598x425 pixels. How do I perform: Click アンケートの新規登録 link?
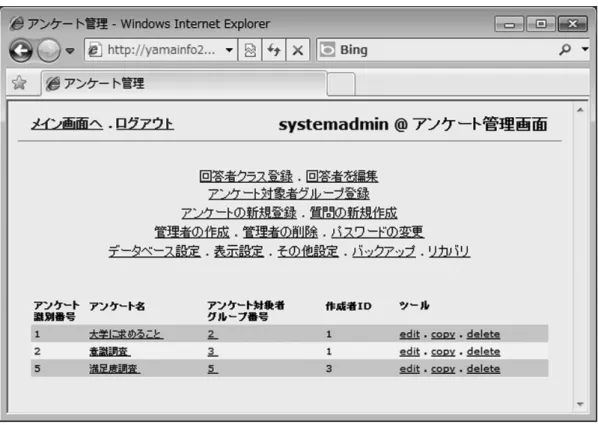[x=239, y=213]
